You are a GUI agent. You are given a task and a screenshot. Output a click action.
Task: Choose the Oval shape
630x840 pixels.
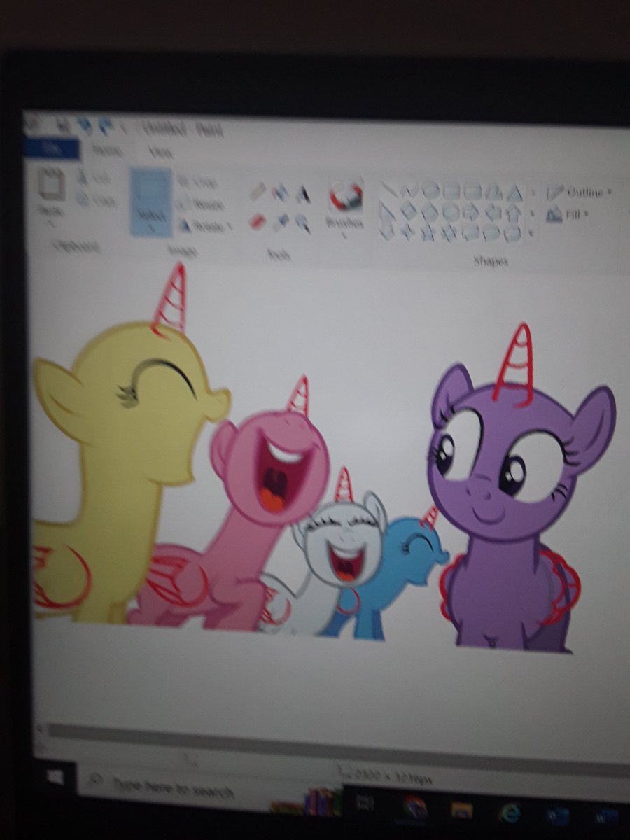tap(430, 190)
